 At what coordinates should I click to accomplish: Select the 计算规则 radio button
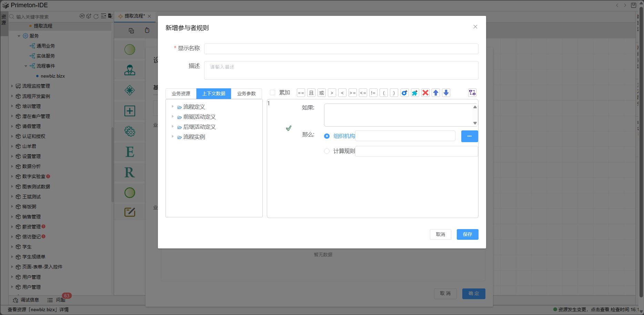click(x=327, y=151)
